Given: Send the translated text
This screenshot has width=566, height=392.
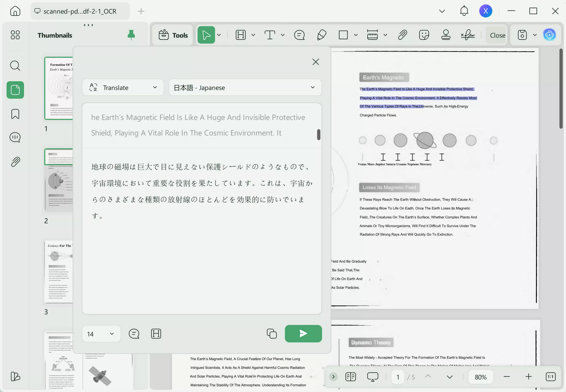Looking at the screenshot, I should [x=303, y=334].
